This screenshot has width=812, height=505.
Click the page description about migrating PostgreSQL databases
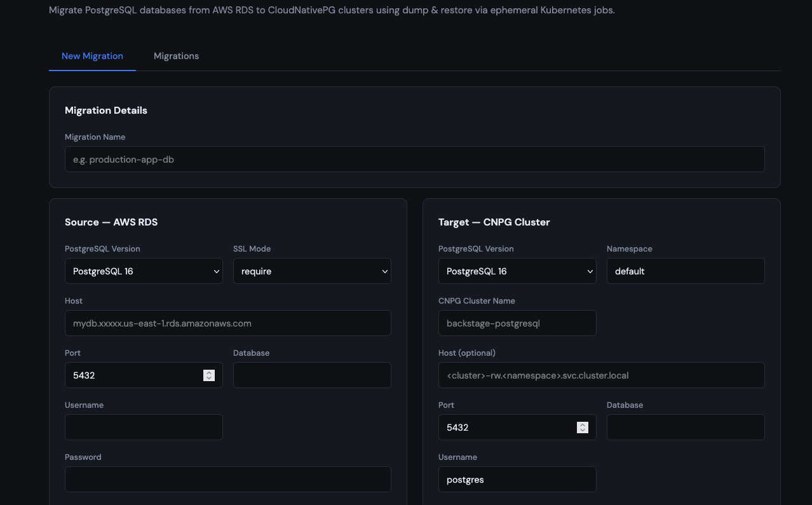tap(332, 10)
